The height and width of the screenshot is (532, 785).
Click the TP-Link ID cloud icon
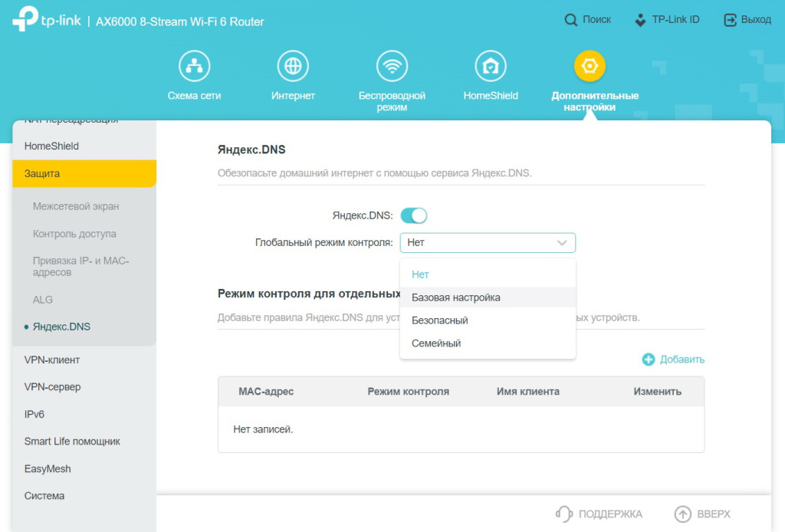point(640,20)
